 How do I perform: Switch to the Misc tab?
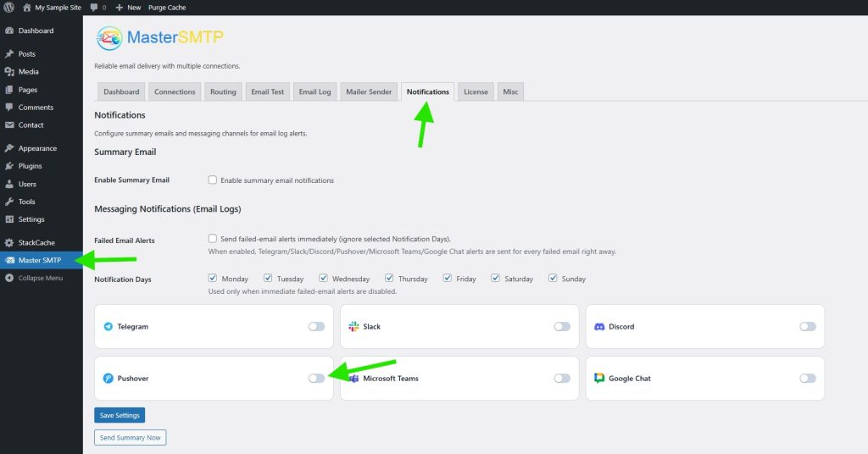pos(510,91)
